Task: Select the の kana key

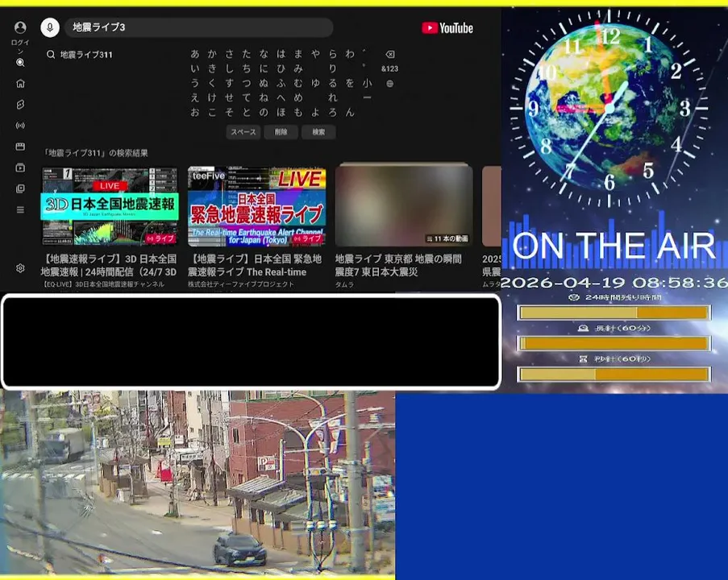Action: (264, 112)
